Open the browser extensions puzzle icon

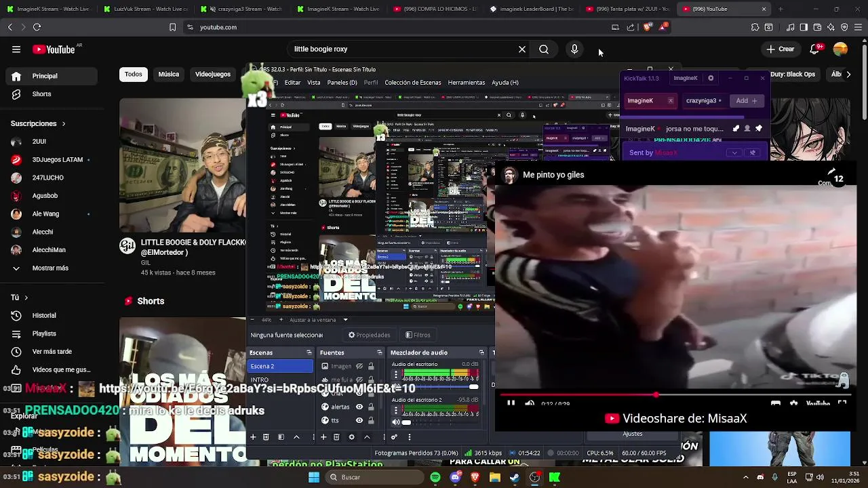pos(755,27)
